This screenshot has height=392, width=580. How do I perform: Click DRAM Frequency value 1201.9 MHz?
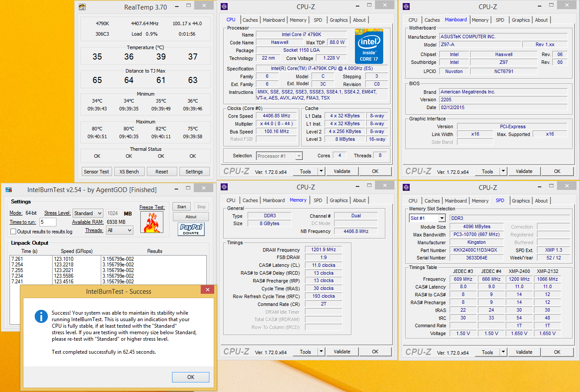pos(324,249)
